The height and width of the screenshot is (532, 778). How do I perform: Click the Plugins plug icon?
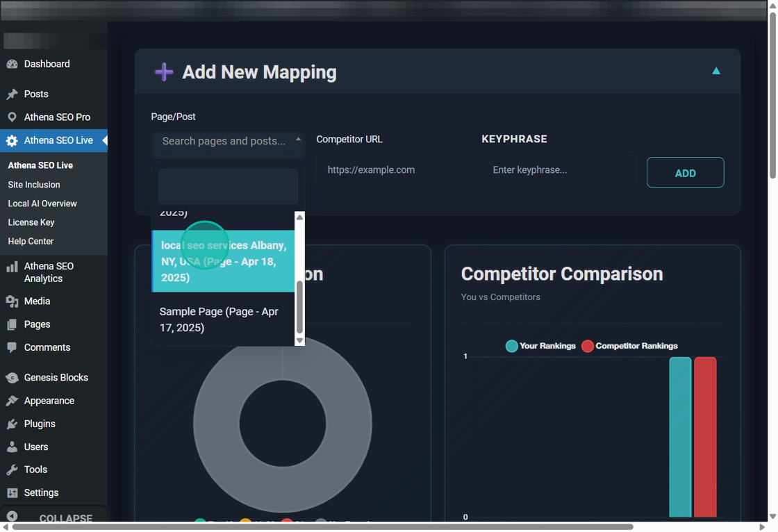pos(12,424)
